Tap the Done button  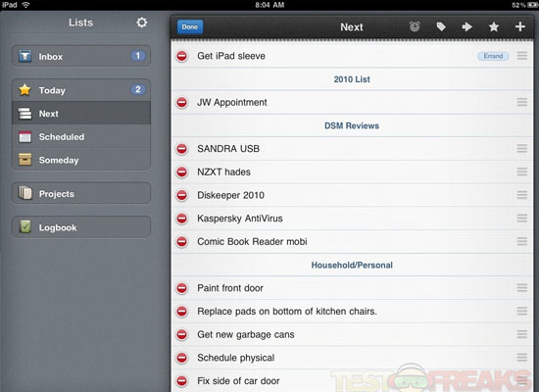(x=190, y=26)
